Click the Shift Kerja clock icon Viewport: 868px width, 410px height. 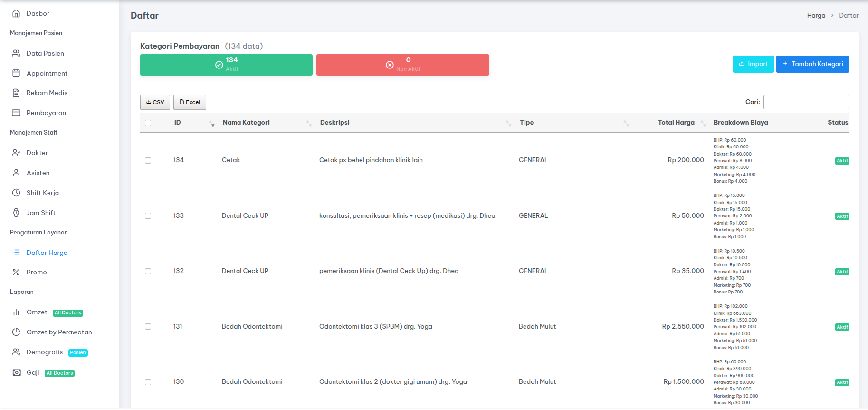tap(16, 193)
